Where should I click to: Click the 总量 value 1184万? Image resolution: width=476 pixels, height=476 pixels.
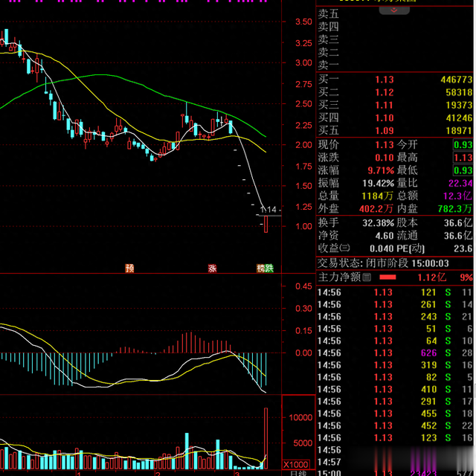377,196
